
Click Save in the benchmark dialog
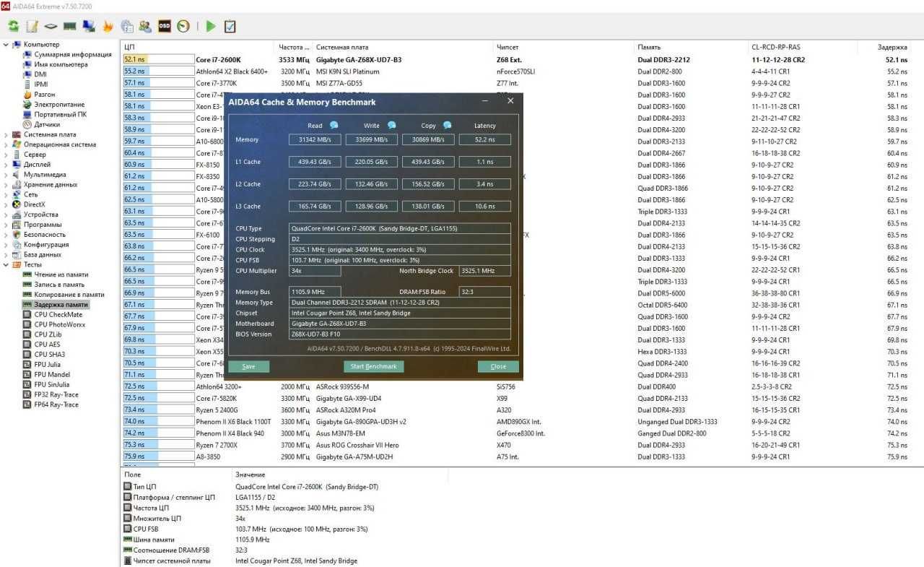click(x=248, y=366)
